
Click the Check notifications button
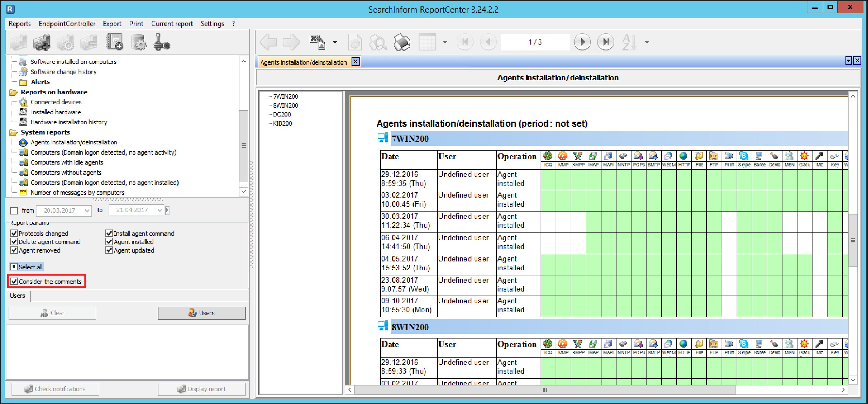[x=55, y=389]
